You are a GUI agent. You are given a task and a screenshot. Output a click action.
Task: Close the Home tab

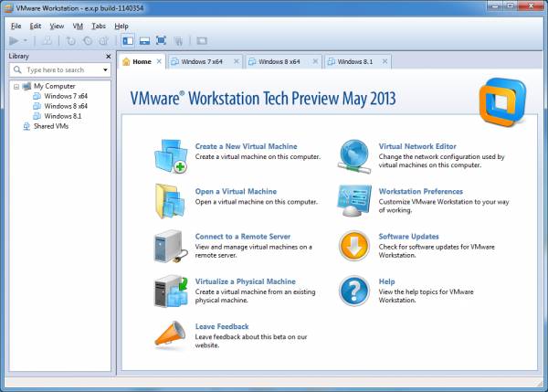point(159,61)
